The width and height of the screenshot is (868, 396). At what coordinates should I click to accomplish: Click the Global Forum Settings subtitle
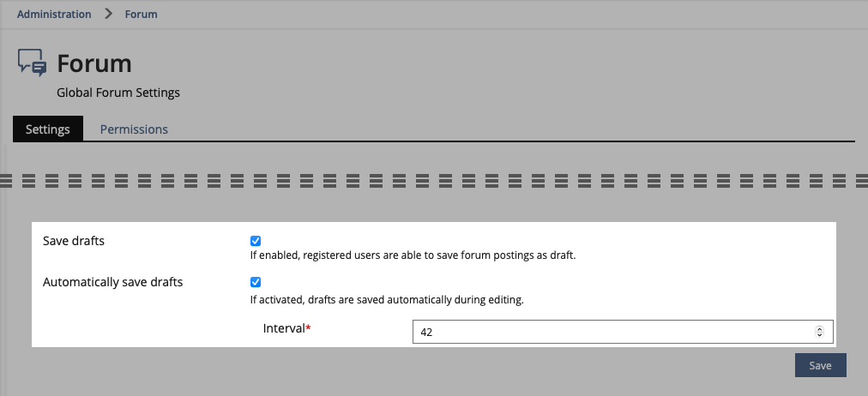tap(118, 93)
